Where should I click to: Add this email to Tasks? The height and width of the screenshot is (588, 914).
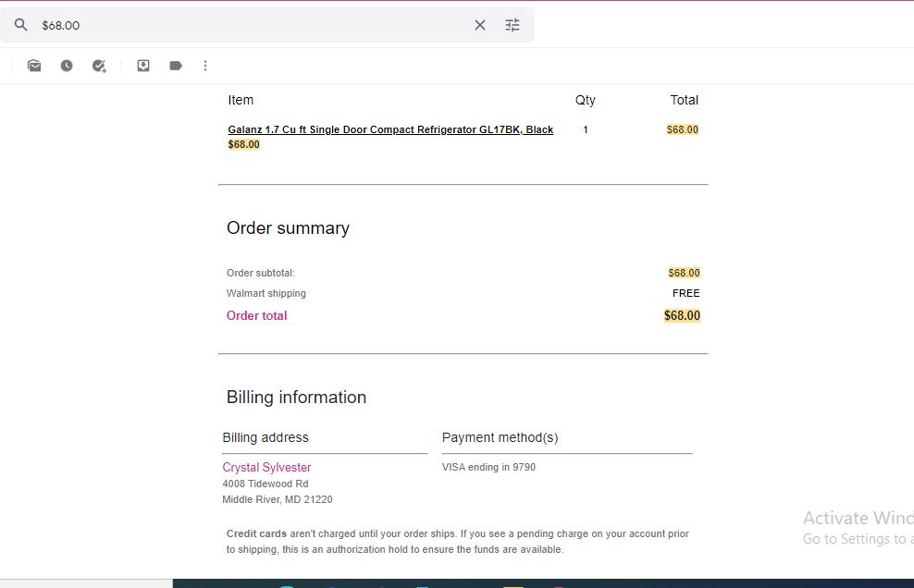pos(99,66)
